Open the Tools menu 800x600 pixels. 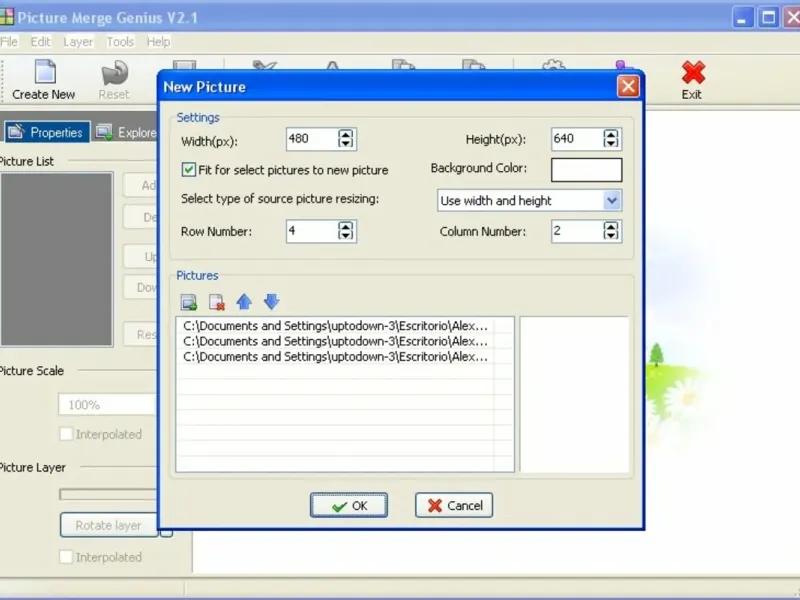tap(120, 42)
